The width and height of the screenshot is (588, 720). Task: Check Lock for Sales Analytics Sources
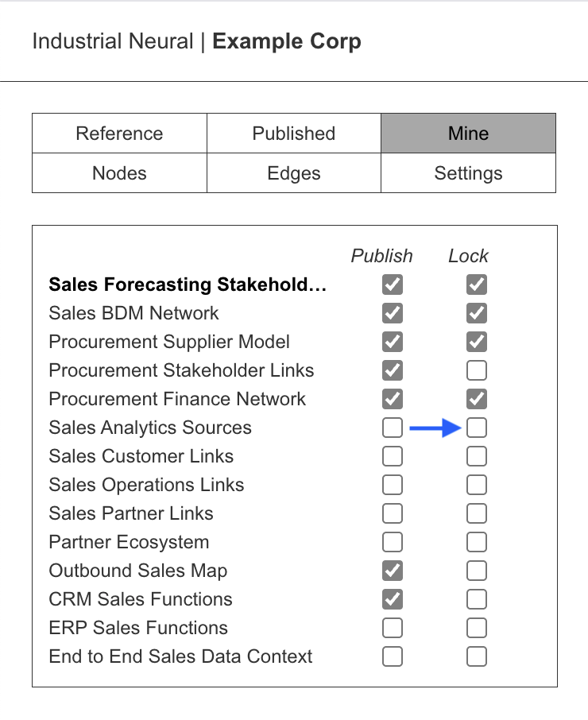477,428
